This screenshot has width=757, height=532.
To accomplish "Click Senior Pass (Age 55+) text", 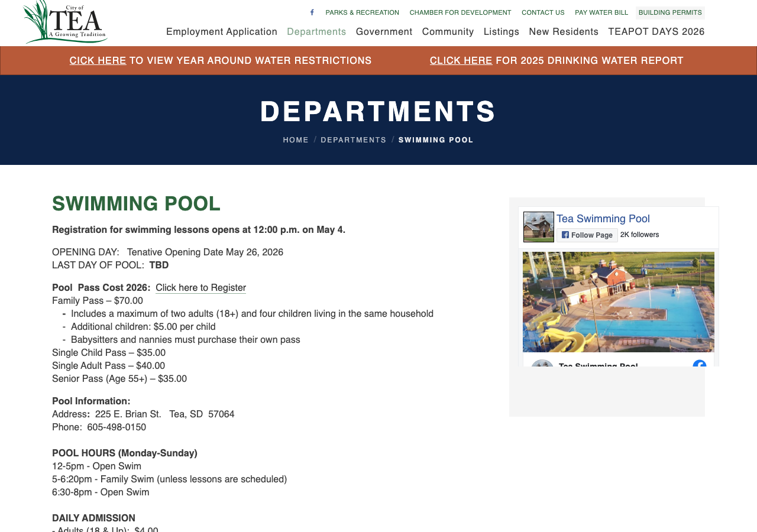I will coord(119,379).
